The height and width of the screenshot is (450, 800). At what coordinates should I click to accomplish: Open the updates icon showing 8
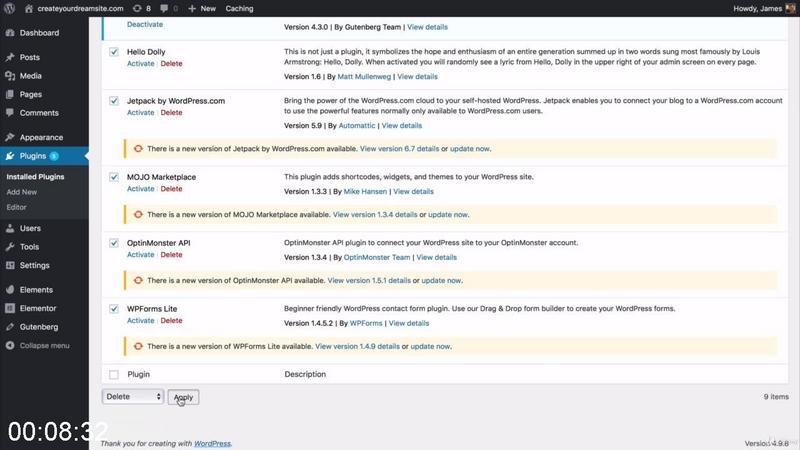[137, 9]
